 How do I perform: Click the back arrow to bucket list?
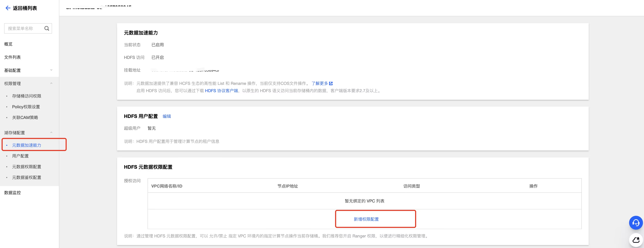(8, 8)
